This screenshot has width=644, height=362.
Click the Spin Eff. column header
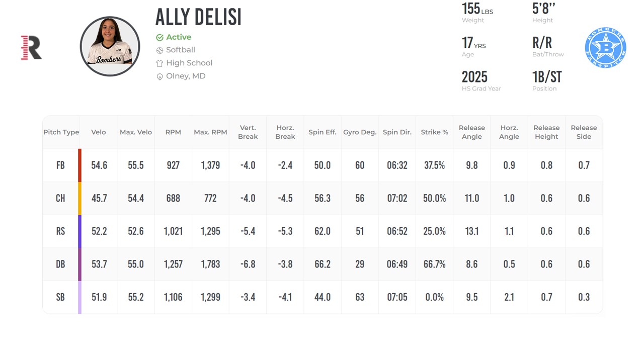pyautogui.click(x=323, y=132)
